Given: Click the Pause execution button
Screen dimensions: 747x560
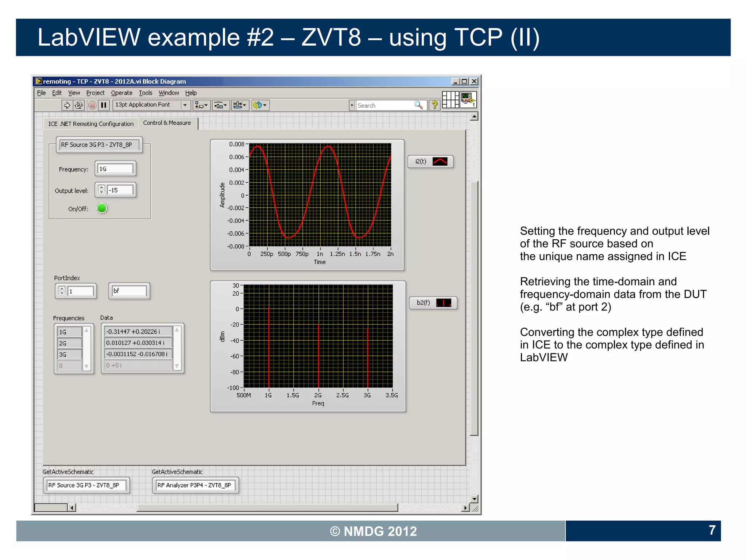Looking at the screenshot, I should [x=104, y=105].
